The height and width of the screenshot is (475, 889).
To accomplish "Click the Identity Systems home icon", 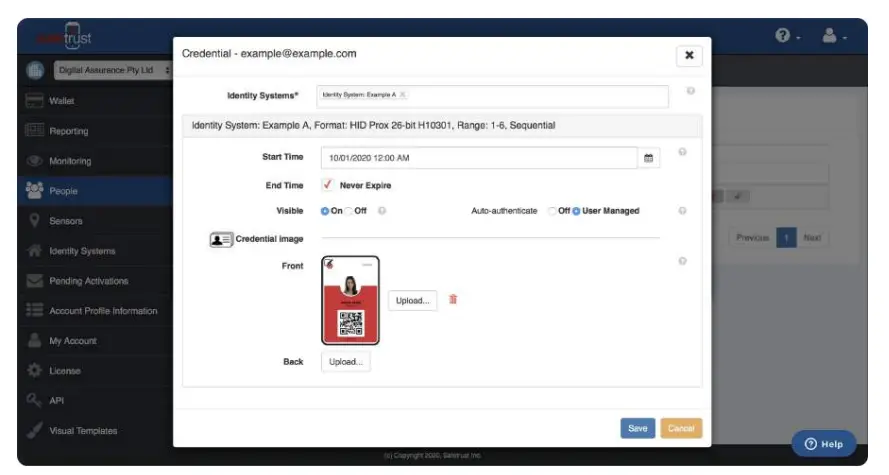I will (x=35, y=251).
